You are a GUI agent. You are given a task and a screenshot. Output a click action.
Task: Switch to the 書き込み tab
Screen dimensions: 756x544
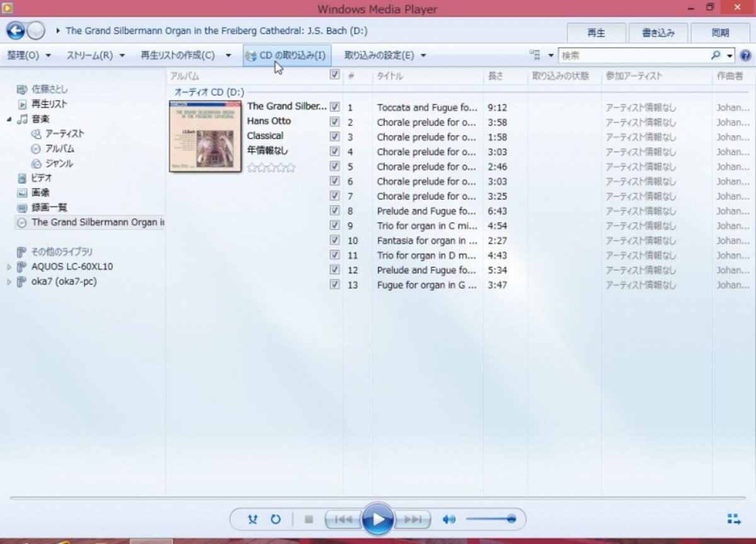[658, 33]
